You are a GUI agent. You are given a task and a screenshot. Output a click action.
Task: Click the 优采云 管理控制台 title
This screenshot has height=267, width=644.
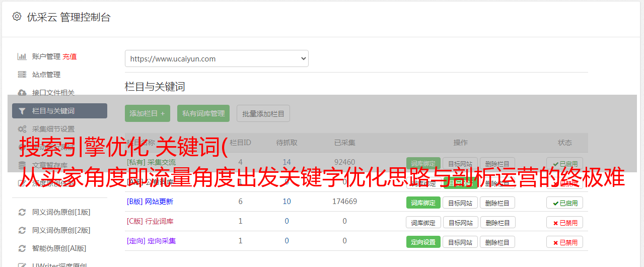tap(68, 17)
